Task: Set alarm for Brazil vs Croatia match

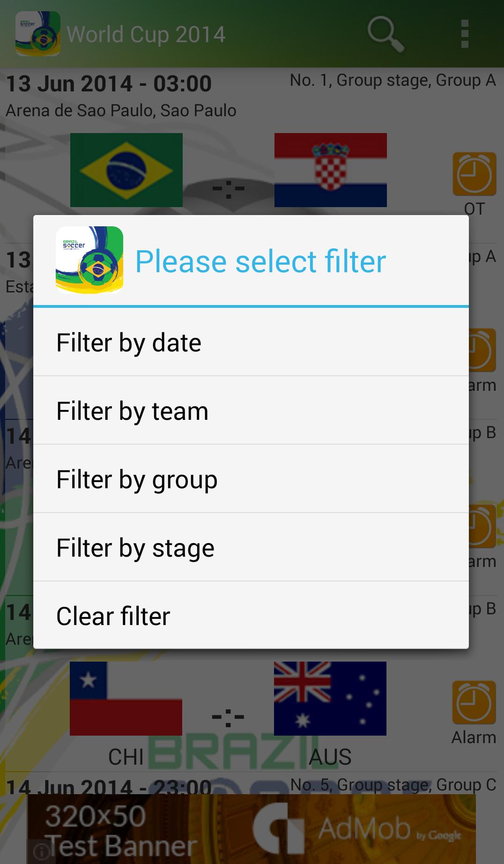Action: point(474,174)
